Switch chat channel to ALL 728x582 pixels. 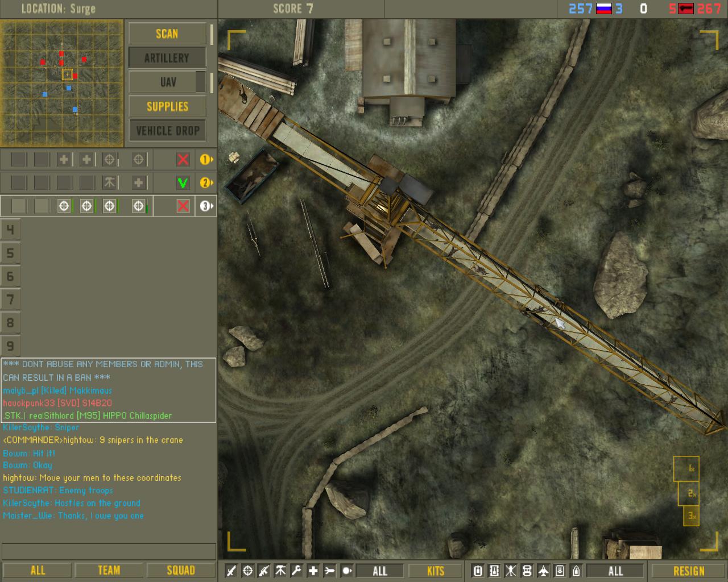(37, 571)
